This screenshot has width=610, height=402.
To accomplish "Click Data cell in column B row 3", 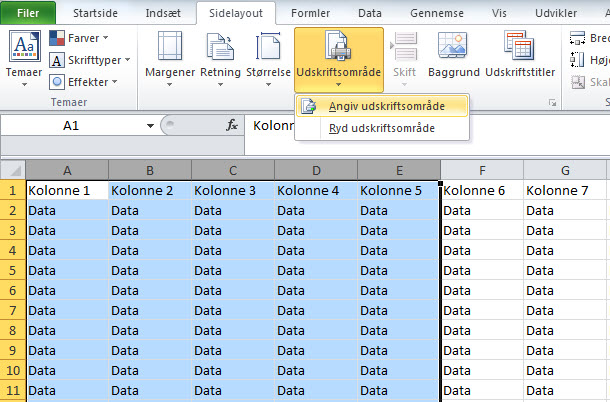I will click(x=150, y=230).
